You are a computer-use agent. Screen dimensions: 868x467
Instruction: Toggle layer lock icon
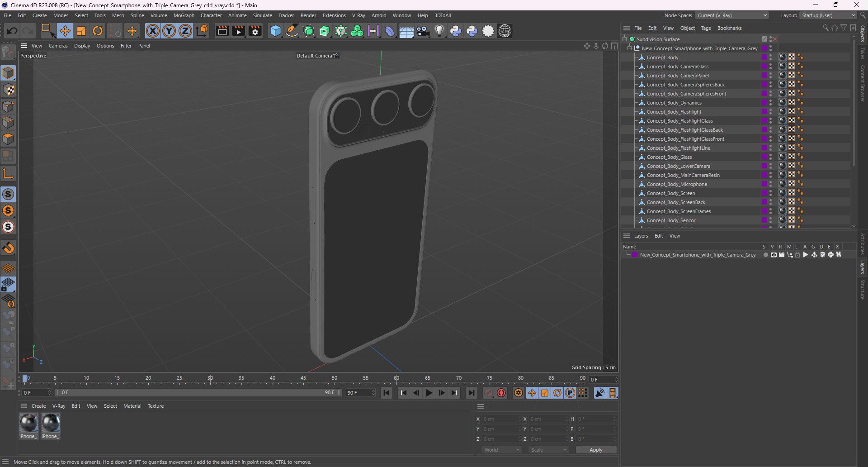(x=798, y=255)
